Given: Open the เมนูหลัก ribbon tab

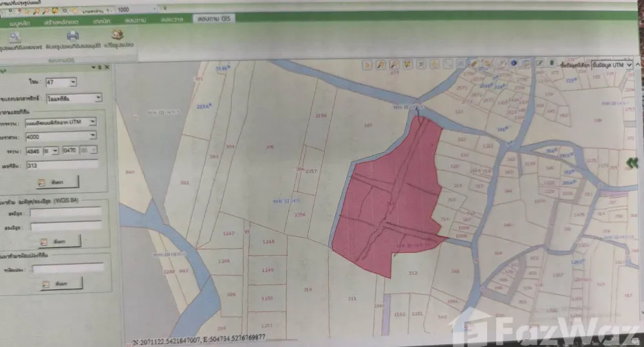Looking at the screenshot, I should pos(19,23).
